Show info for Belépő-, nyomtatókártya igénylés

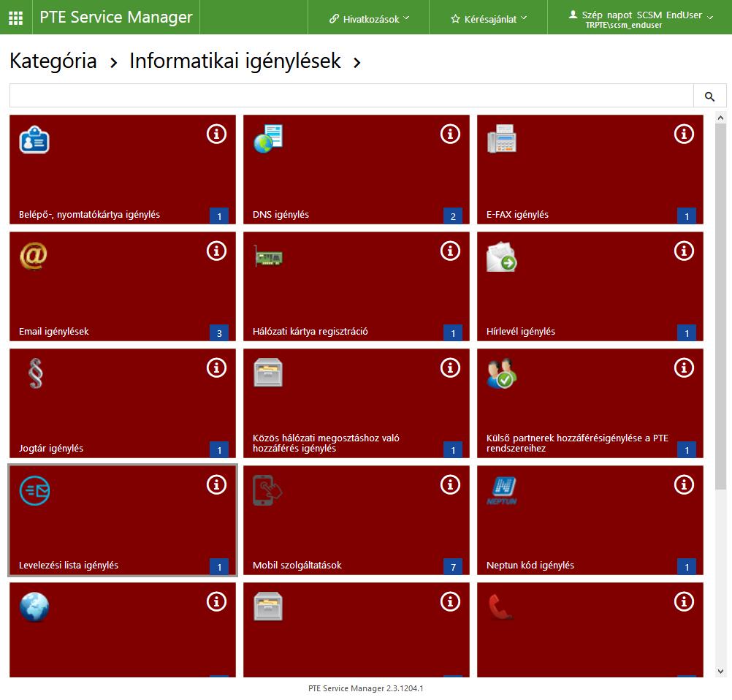pyautogui.click(x=217, y=134)
